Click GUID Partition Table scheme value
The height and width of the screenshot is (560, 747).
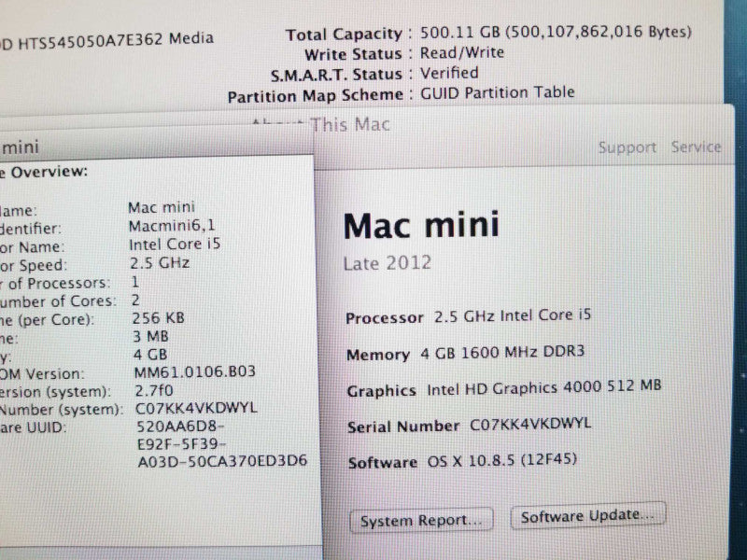click(x=497, y=92)
